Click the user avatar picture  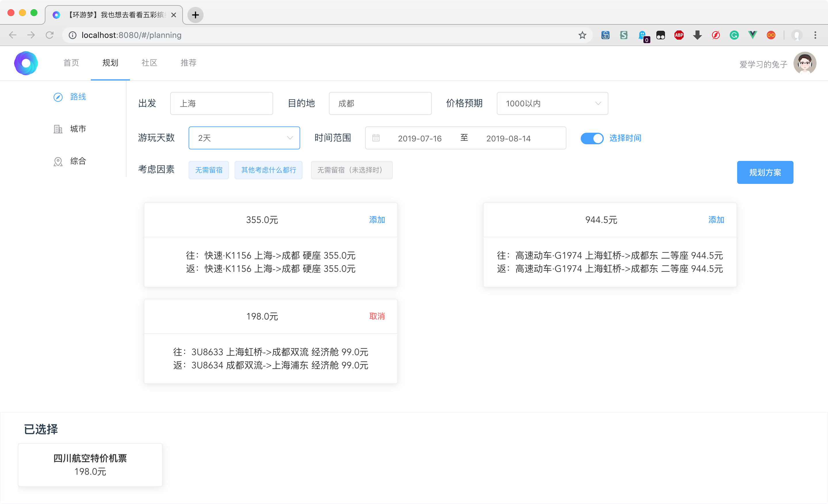(x=804, y=63)
